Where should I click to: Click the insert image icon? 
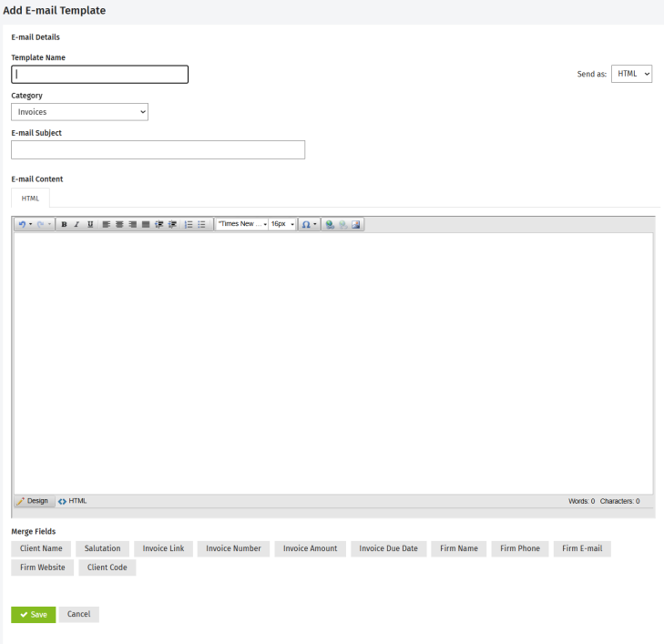pos(356,224)
